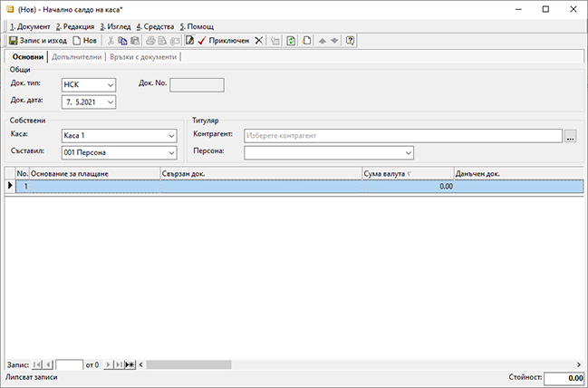Click the 0.00 cell in row 1
The width and height of the screenshot is (588, 388).
[408, 187]
